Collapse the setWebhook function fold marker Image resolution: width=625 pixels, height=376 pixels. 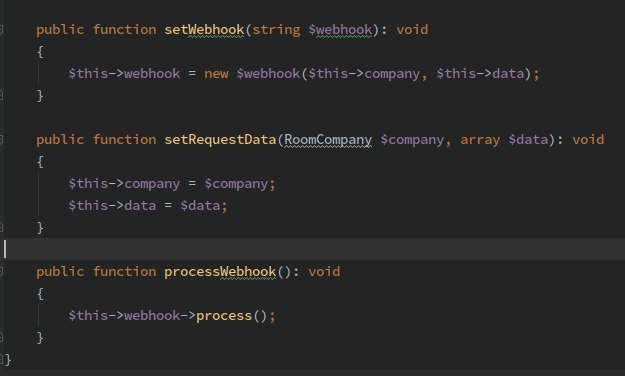(1, 30)
